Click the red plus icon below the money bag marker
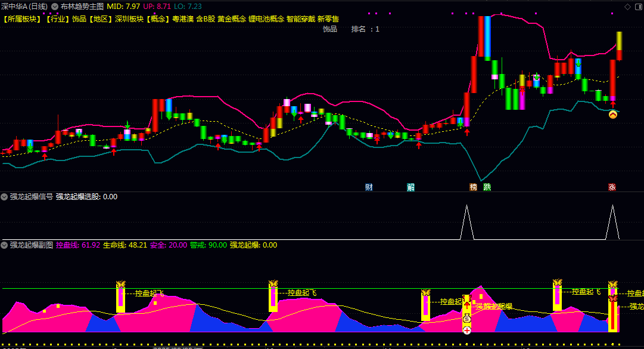 (466, 329)
